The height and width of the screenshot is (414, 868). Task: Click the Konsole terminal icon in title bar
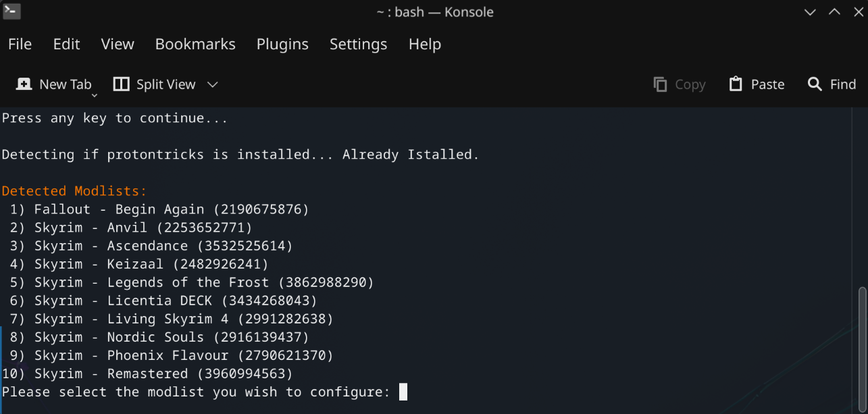pyautogui.click(x=11, y=11)
